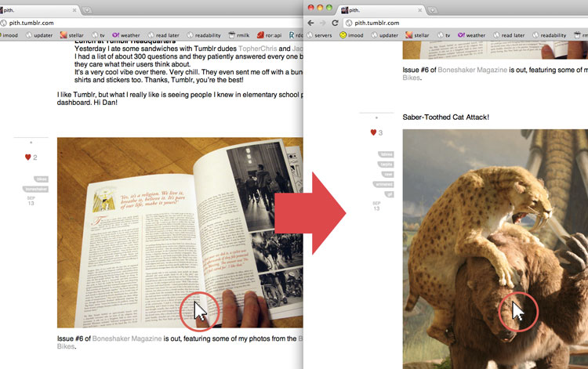Screen dimensions: 588x369
Task: Open tv bookmark in right window
Action: tap(444, 35)
